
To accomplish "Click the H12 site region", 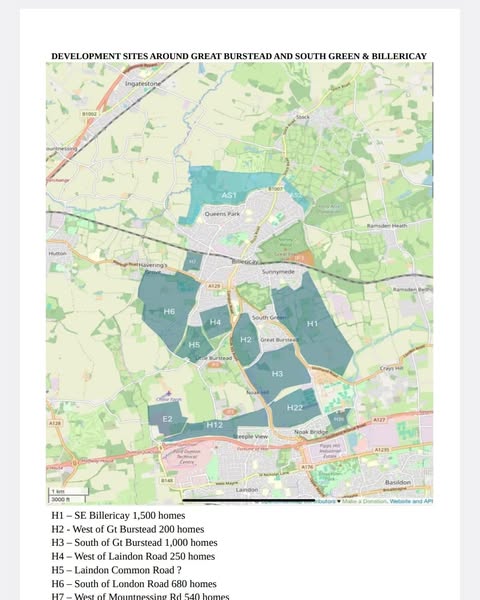I will (214, 425).
